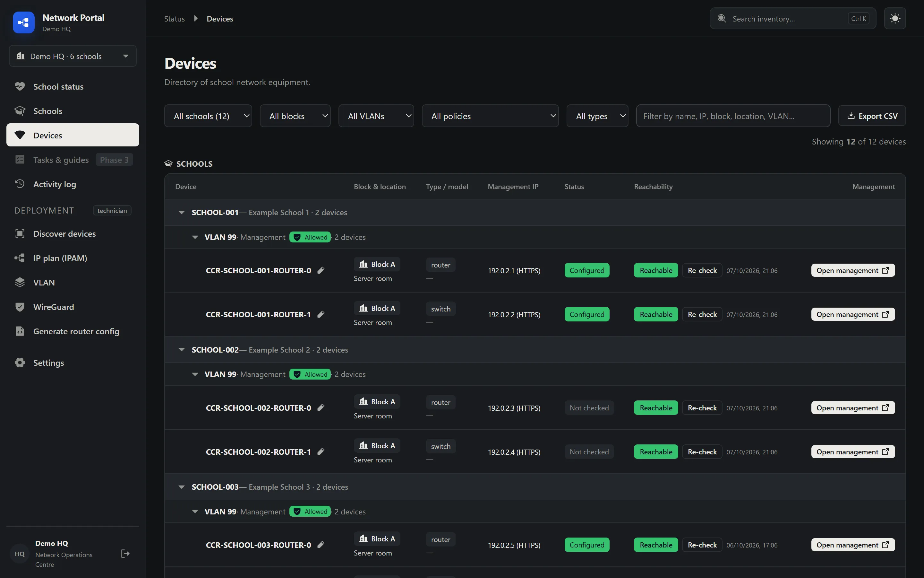Screen dimensions: 924x578
Task: Collapse the SCHOOL-001 group row
Action: [x=535, y=212]
